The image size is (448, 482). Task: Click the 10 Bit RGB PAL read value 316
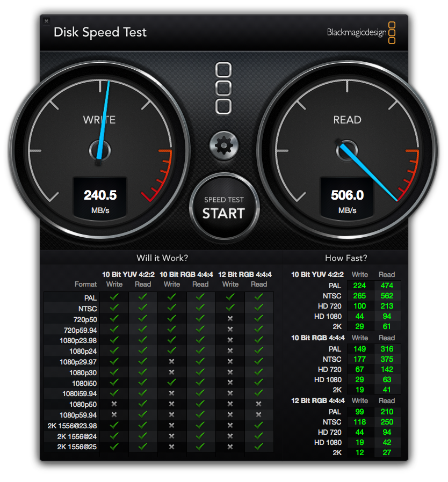pos(387,349)
